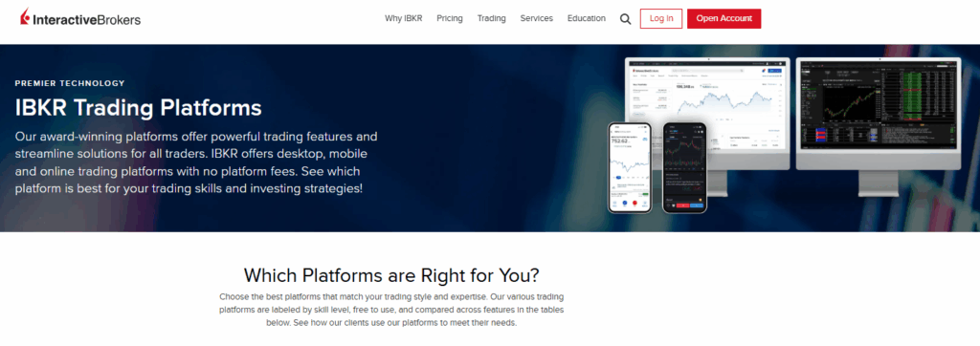
Task: Click the Open Account button
Action: coord(724,19)
